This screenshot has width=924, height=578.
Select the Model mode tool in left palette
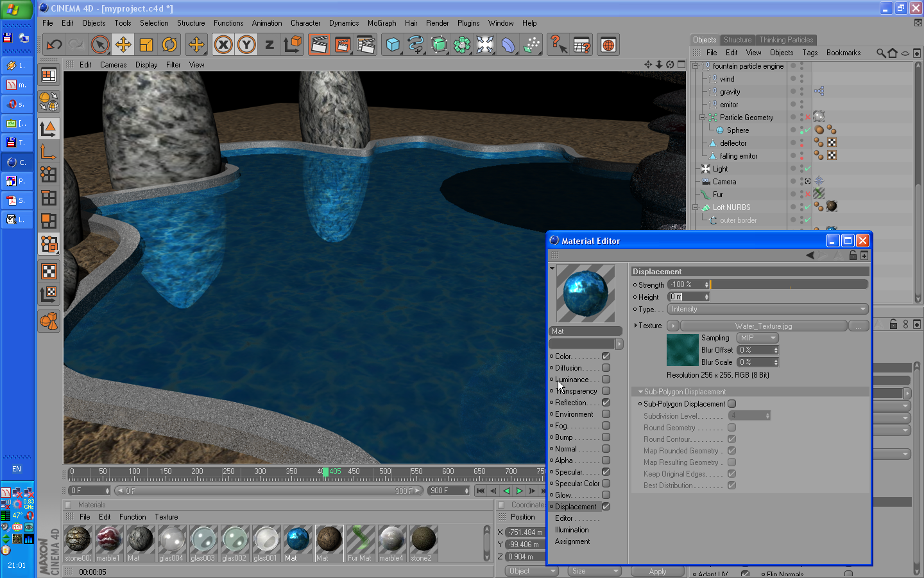[49, 128]
